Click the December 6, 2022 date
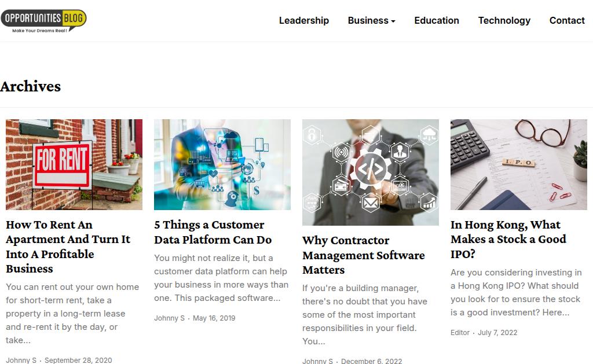This screenshot has height=364, width=593. [371, 361]
